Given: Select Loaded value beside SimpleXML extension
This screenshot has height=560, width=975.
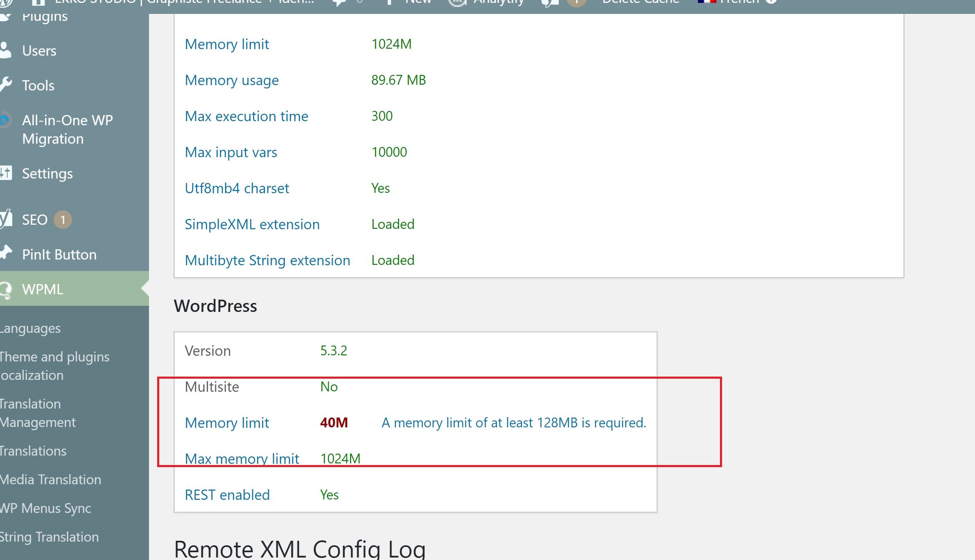Looking at the screenshot, I should pyautogui.click(x=393, y=224).
